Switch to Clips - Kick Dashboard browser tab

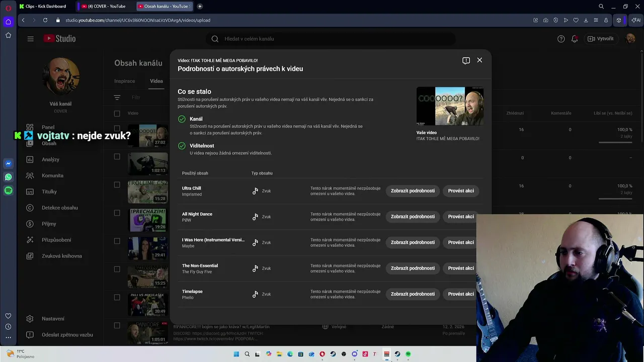point(45,6)
